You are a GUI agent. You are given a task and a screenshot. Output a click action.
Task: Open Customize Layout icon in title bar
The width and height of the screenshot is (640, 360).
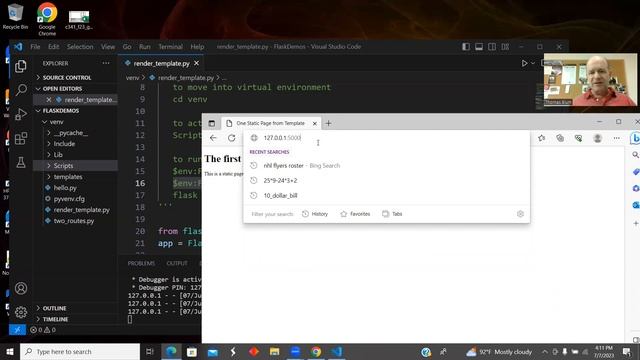click(505, 47)
